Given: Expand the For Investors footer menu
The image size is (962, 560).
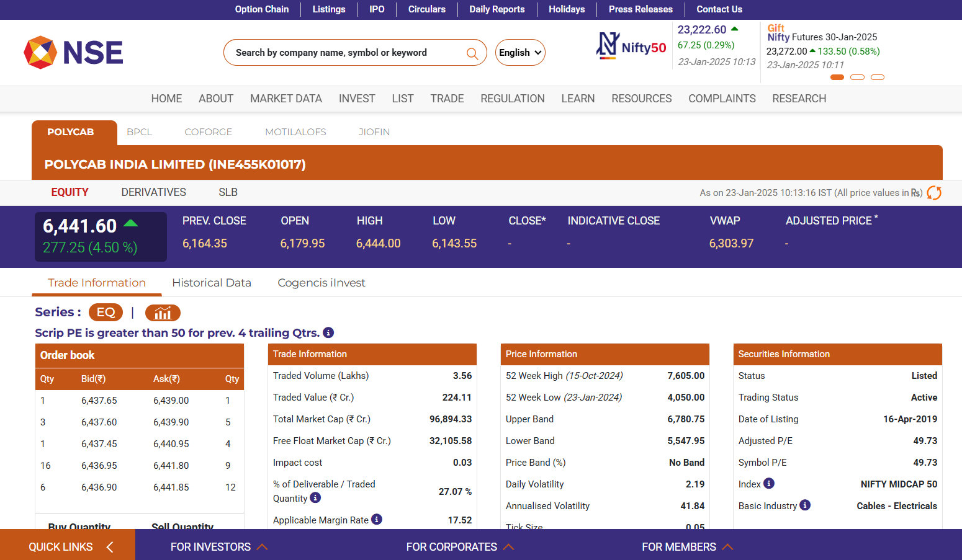Looking at the screenshot, I should 218,546.
